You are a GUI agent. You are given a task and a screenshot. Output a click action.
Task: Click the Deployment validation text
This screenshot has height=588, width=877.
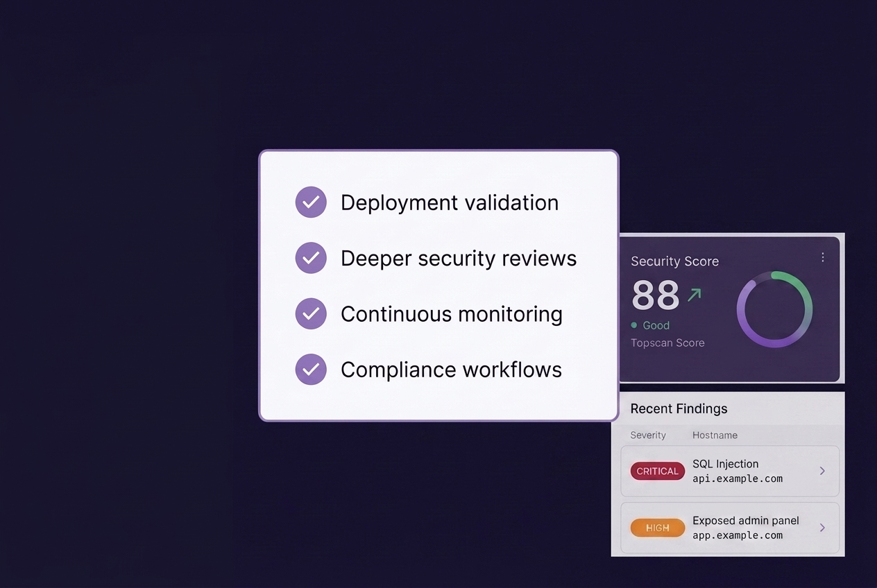(x=450, y=202)
